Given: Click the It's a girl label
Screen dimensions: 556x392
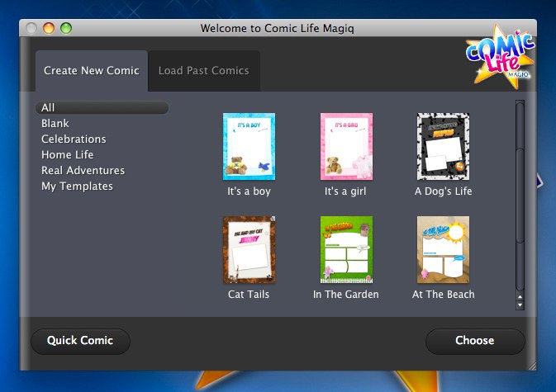Looking at the screenshot, I should pyautogui.click(x=345, y=191).
